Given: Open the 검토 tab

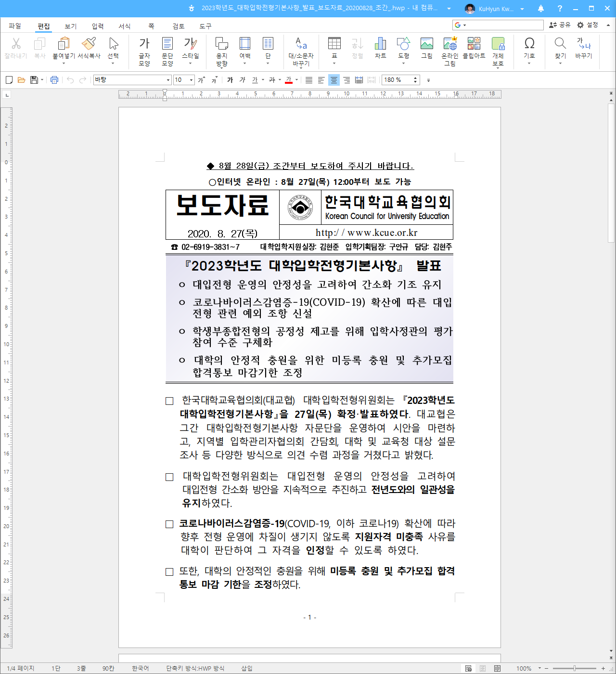Looking at the screenshot, I should point(179,26).
